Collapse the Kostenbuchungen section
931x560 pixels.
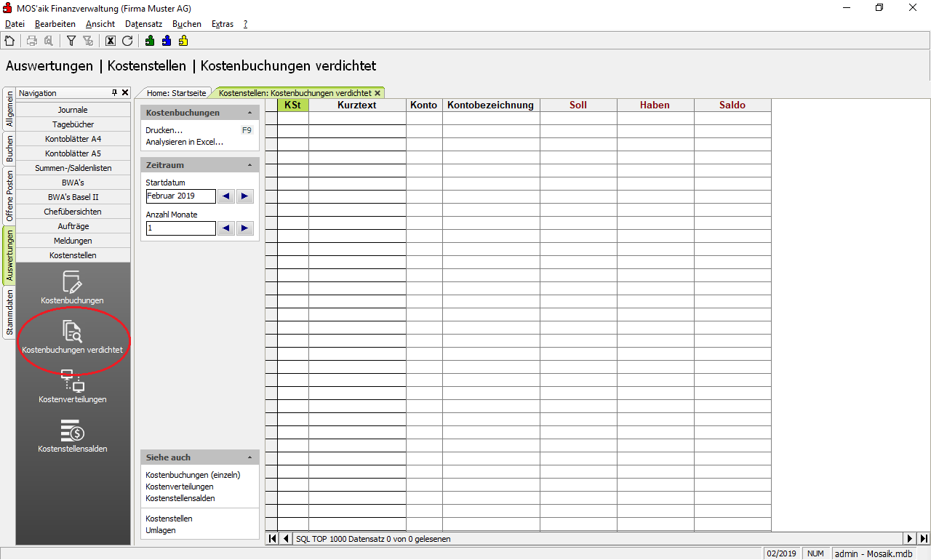click(x=250, y=113)
